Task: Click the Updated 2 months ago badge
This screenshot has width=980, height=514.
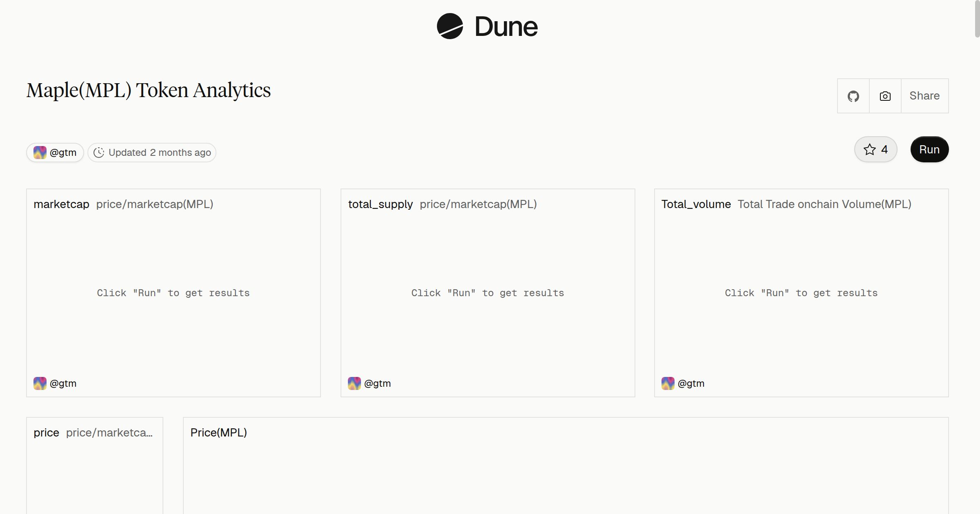Action: click(152, 153)
